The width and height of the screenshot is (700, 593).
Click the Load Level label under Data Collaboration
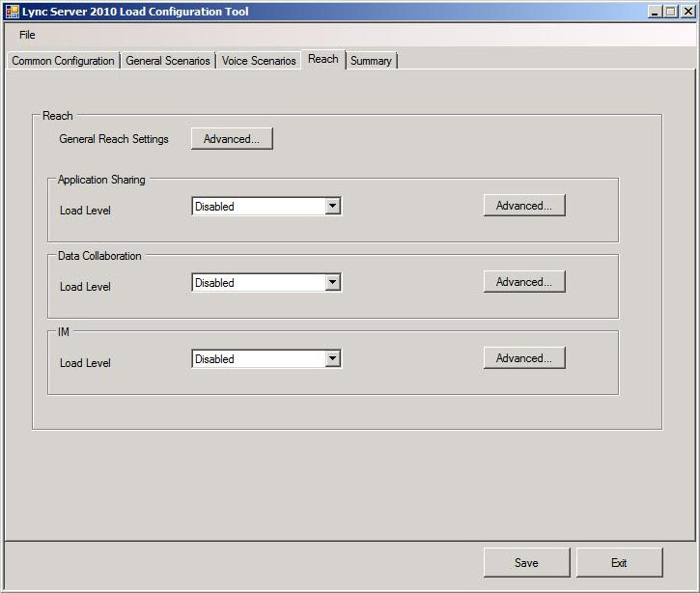85,287
